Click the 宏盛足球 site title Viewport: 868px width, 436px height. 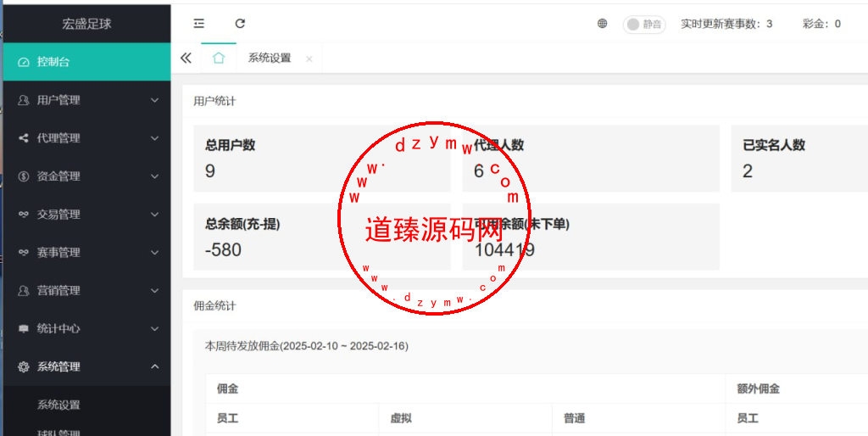click(87, 24)
